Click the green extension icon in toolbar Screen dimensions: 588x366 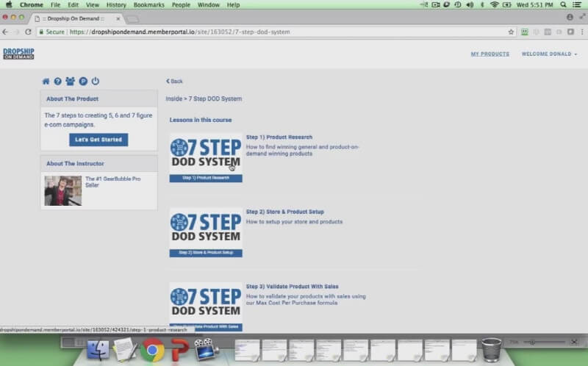pyautogui.click(x=525, y=32)
